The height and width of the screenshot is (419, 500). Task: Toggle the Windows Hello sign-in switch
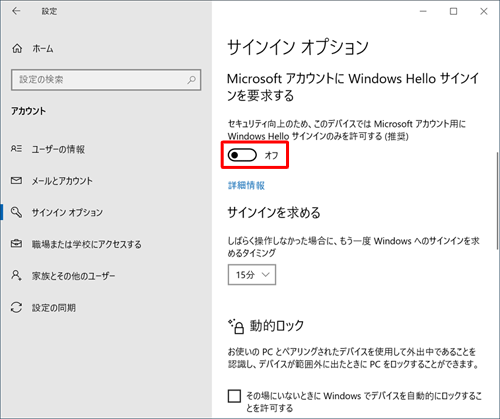tap(242, 155)
